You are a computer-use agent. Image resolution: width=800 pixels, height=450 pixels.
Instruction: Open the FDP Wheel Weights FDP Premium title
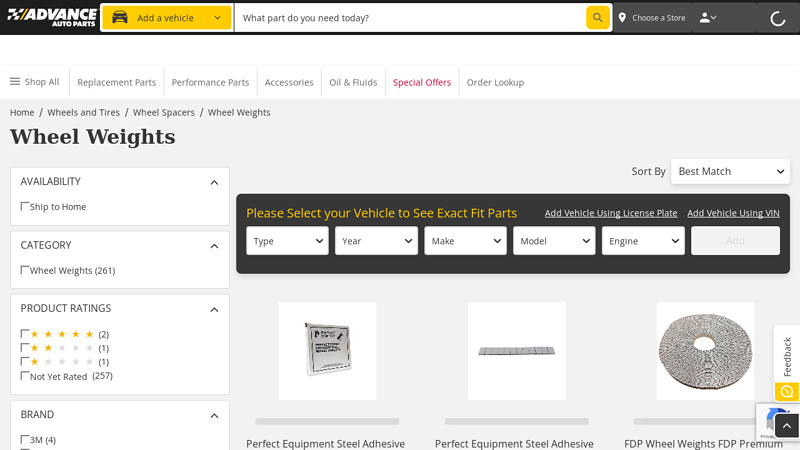[x=703, y=444]
